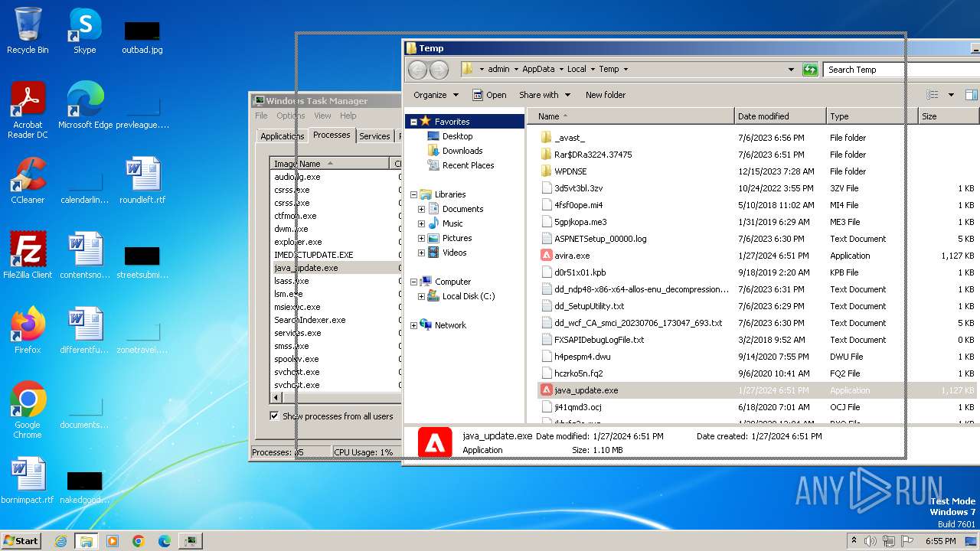Switch to the Applications tab
Screen dimensions: 980x551
282,136
